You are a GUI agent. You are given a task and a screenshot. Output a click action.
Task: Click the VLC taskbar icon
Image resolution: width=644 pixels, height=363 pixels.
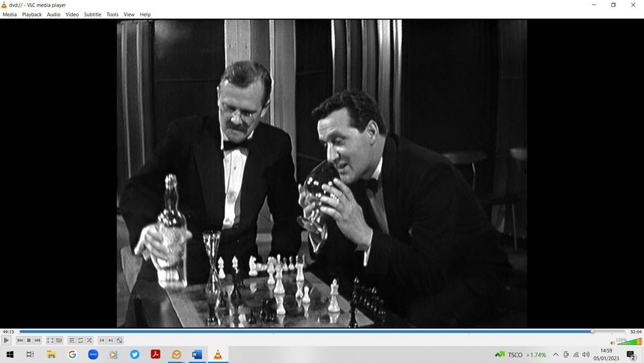(x=218, y=355)
